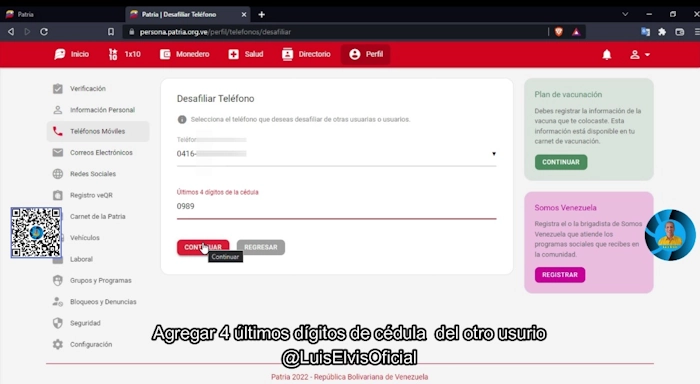Expand the Teléfono selection dropdown
The image size is (700, 384).
click(336, 154)
